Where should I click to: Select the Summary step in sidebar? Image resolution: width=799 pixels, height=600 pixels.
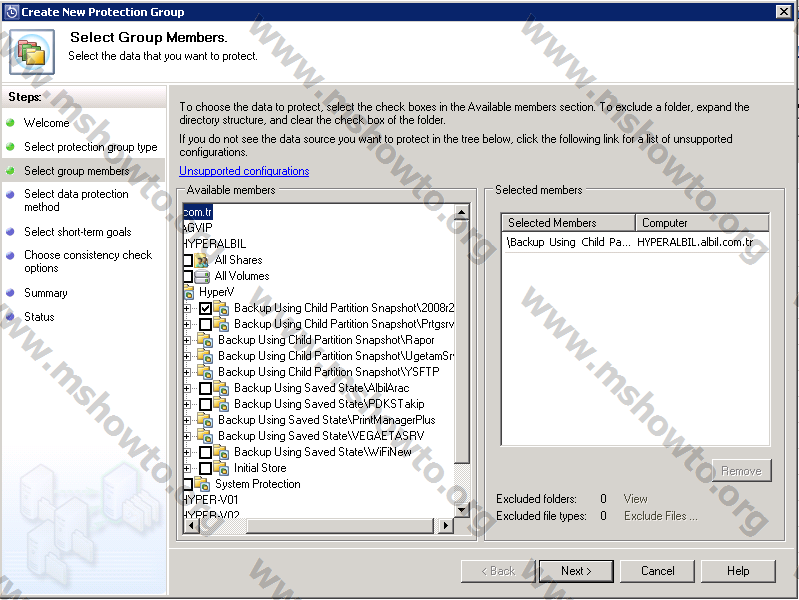(45, 293)
